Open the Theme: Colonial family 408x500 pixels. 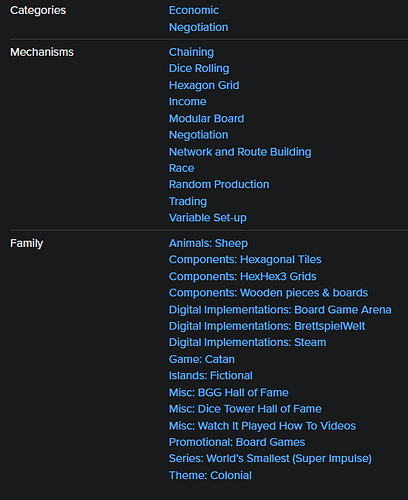coord(210,475)
